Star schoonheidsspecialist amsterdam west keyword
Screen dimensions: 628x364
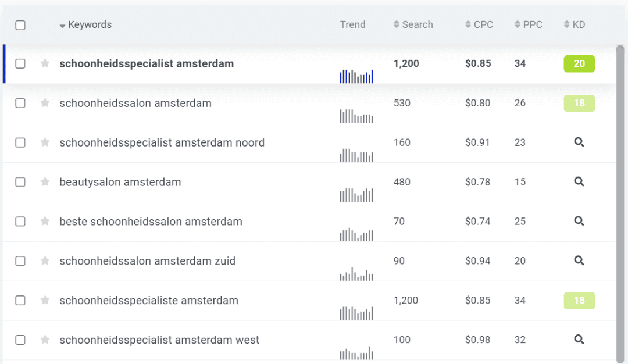coord(45,340)
